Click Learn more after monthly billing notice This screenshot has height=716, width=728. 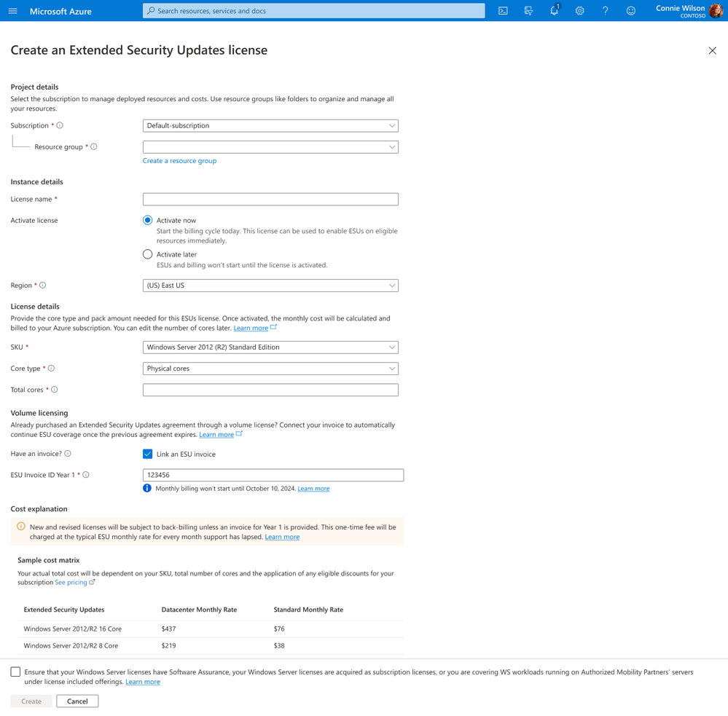click(x=313, y=489)
